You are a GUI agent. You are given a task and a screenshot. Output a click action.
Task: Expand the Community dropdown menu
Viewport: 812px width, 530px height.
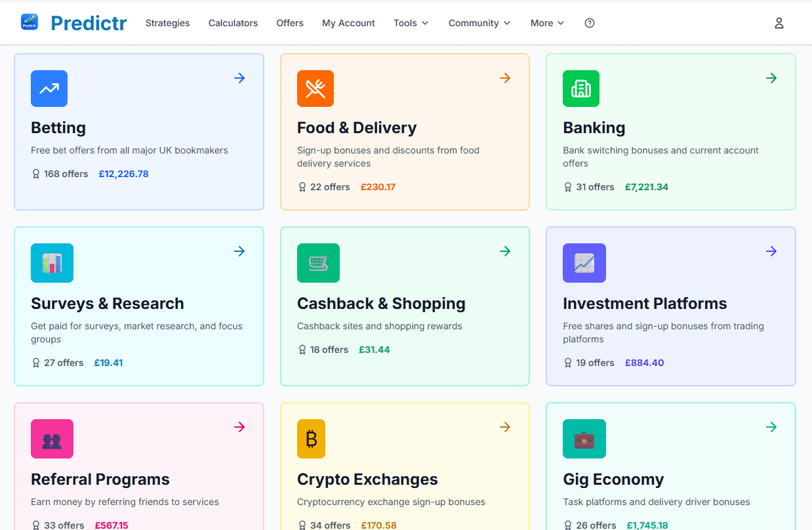pos(479,23)
